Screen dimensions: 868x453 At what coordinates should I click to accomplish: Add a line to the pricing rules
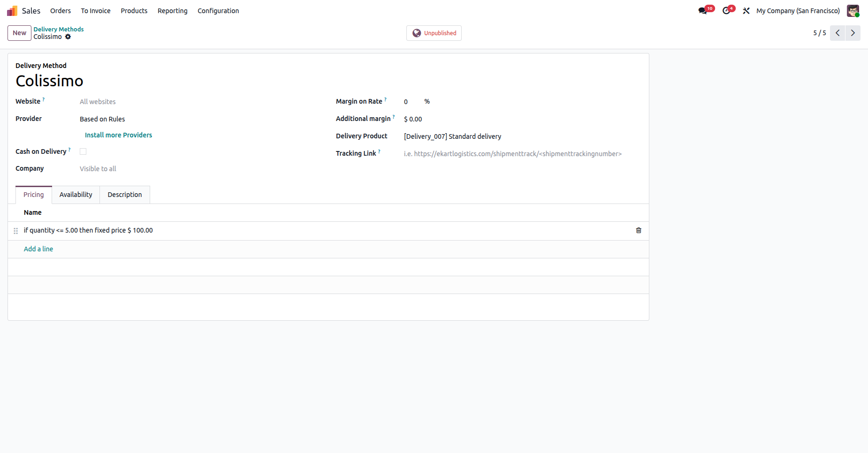(x=38, y=249)
